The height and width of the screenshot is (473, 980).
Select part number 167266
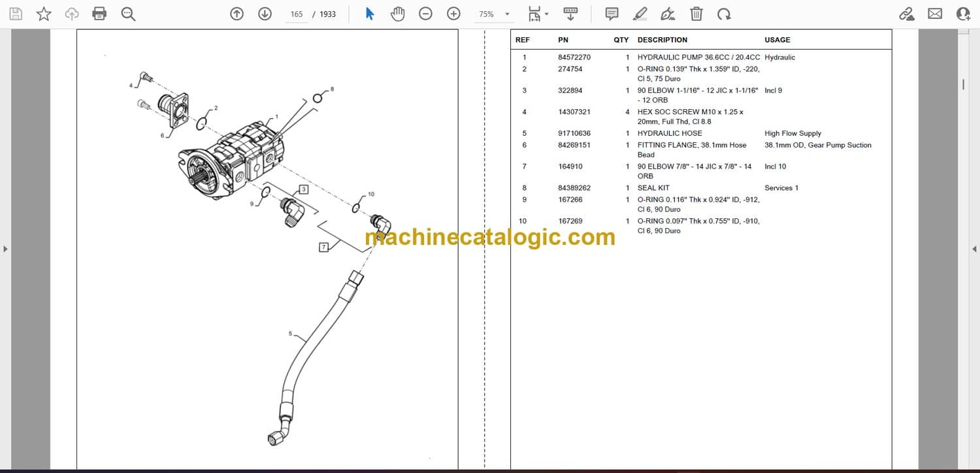570,200
